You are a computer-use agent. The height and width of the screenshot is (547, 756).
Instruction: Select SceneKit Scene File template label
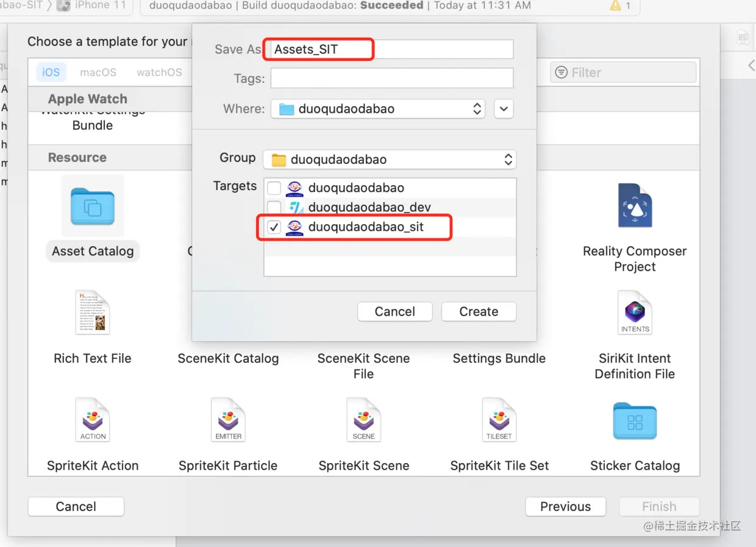(363, 366)
